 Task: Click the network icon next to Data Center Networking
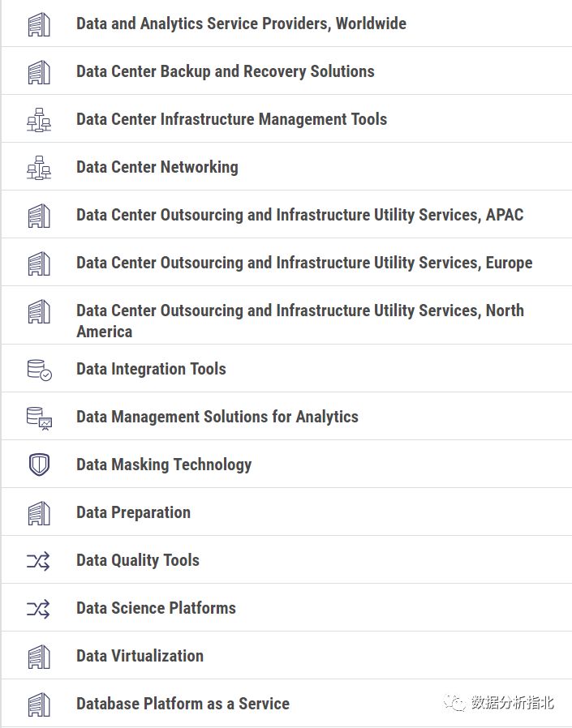39,168
